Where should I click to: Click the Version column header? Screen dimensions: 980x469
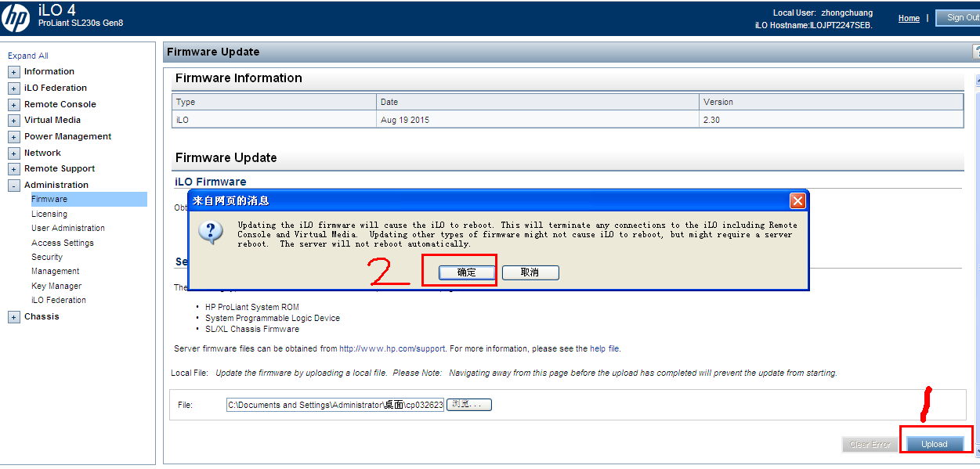point(831,102)
